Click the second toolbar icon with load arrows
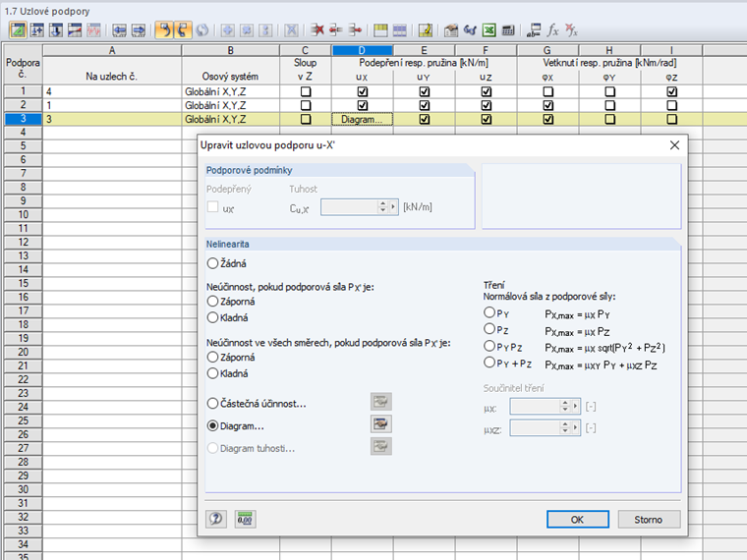 pyautogui.click(x=37, y=30)
